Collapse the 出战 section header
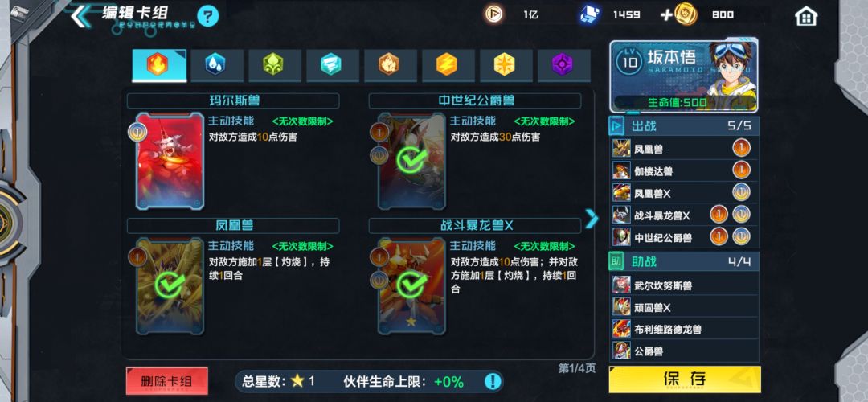The image size is (868, 402). (x=684, y=126)
